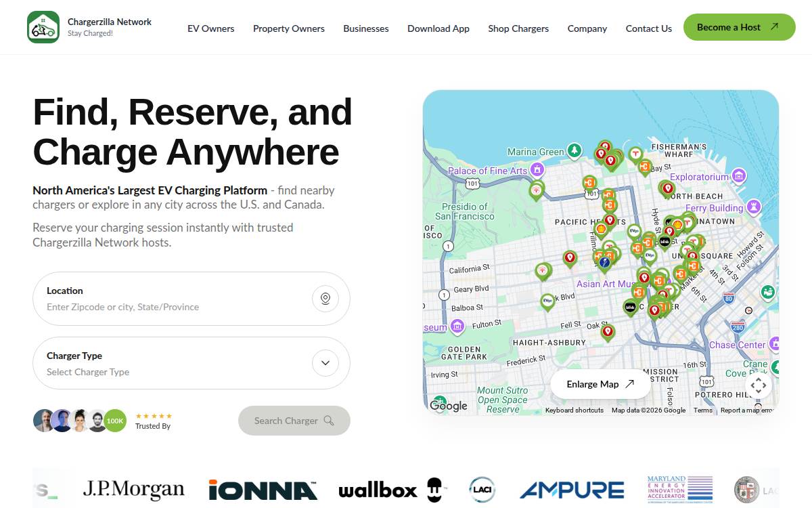Click the first trusted-user avatar photo
Viewport: 812px width, 508px height.
click(44, 421)
